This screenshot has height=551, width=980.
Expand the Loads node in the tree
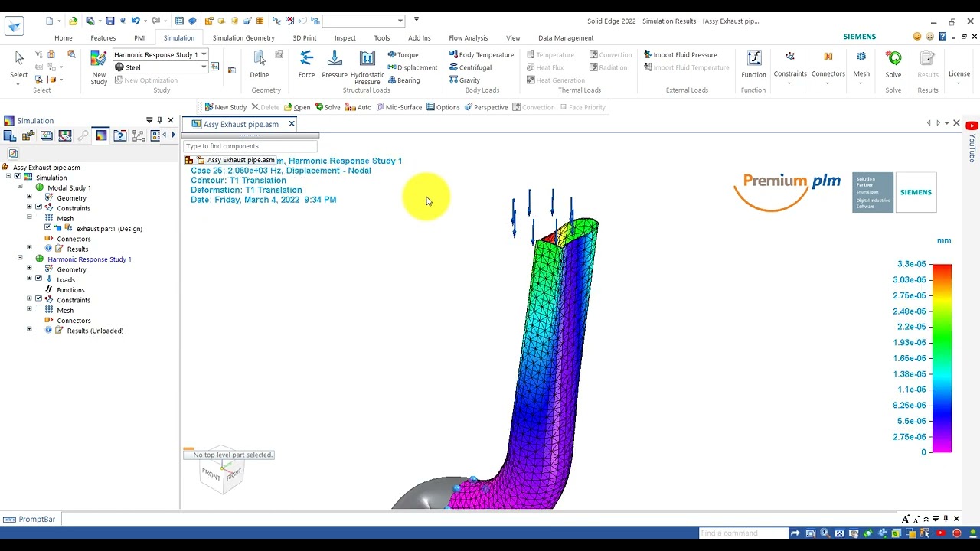point(29,279)
